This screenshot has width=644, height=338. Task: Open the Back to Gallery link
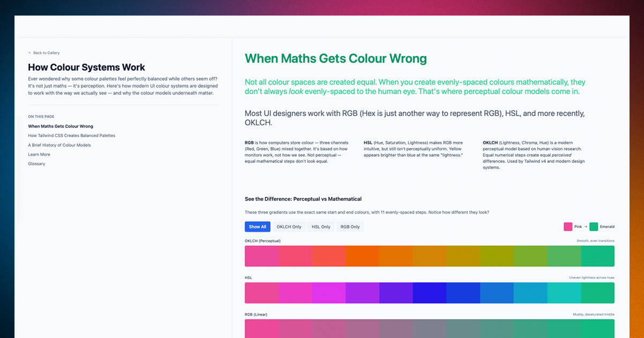pos(46,53)
